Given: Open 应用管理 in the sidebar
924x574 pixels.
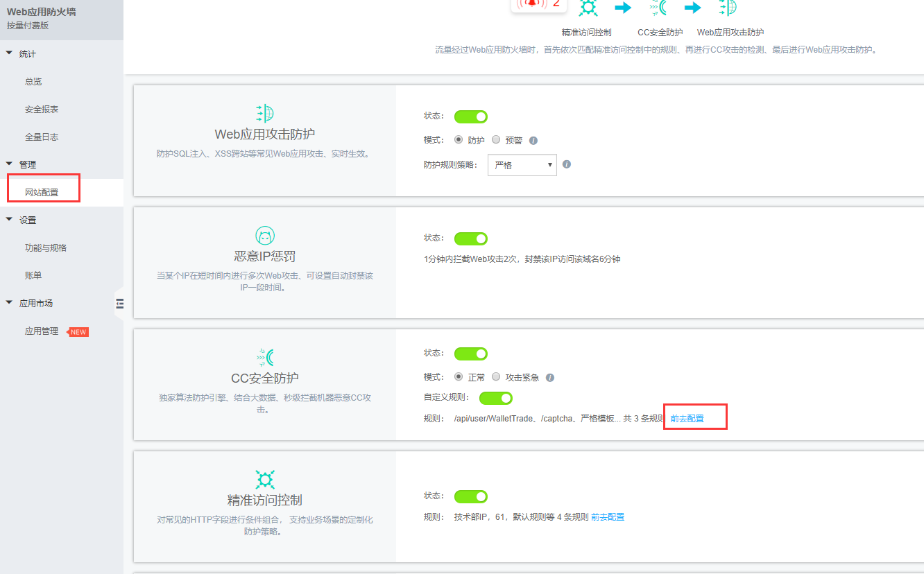Looking at the screenshot, I should coord(42,331).
